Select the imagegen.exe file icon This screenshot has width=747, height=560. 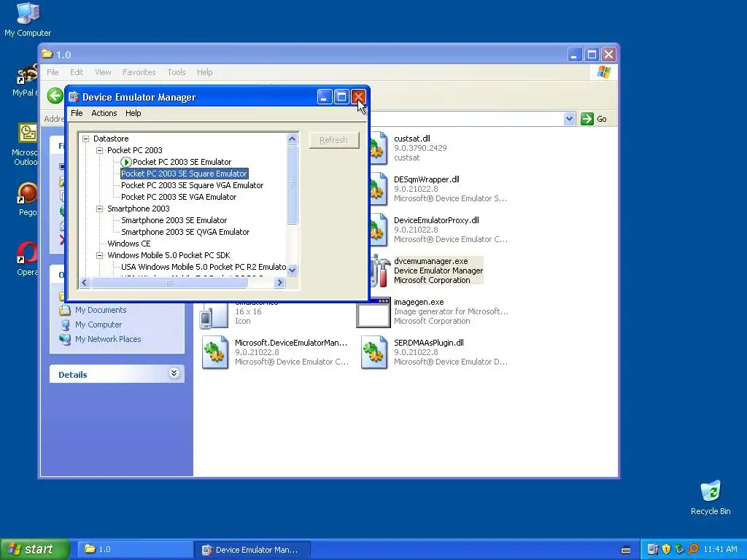(373, 312)
